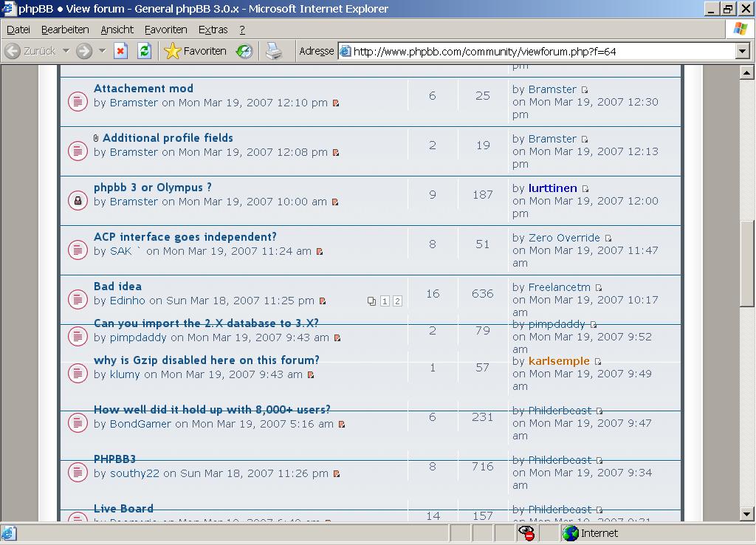Expand the Zurück back history dropdown arrow
The height and width of the screenshot is (545, 756).
click(66, 51)
